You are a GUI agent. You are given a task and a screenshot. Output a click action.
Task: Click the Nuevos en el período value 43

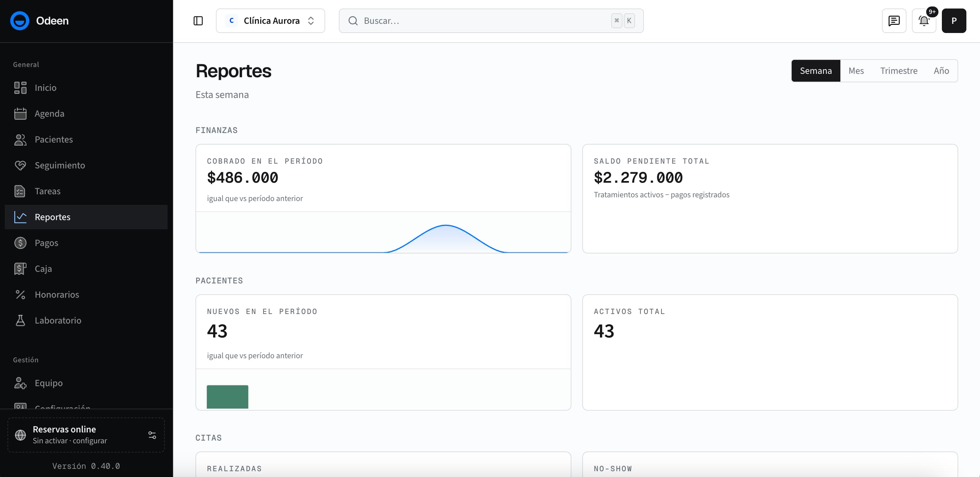(x=217, y=331)
